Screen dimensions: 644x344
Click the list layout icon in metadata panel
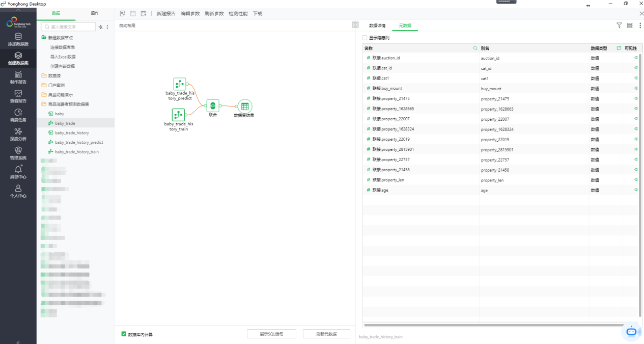[630, 25]
